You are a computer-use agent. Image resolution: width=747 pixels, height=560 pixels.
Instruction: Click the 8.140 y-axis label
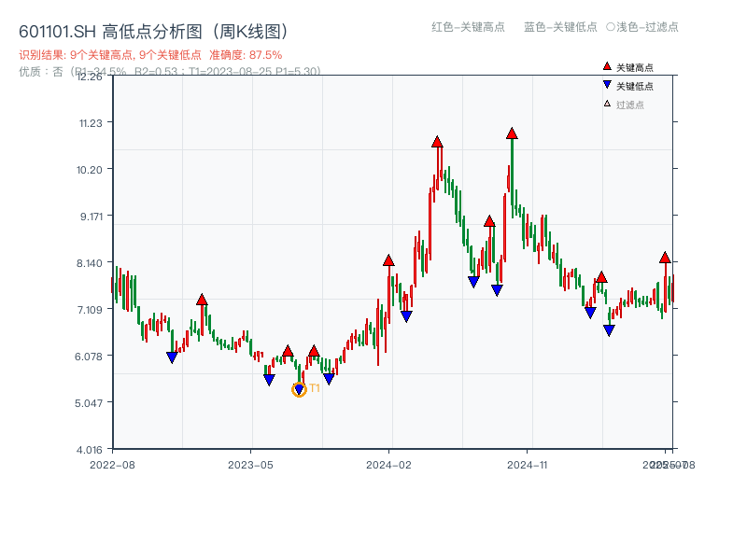point(90,263)
